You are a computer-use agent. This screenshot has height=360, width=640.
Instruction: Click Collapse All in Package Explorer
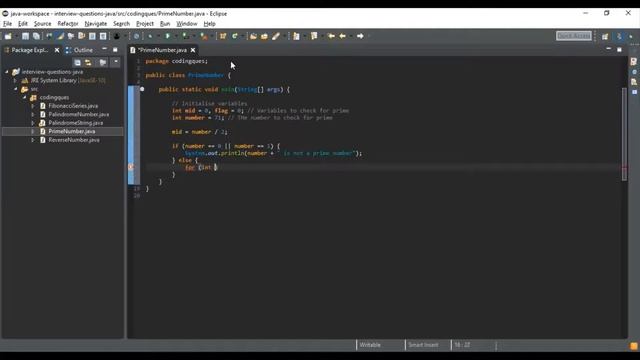click(78, 62)
